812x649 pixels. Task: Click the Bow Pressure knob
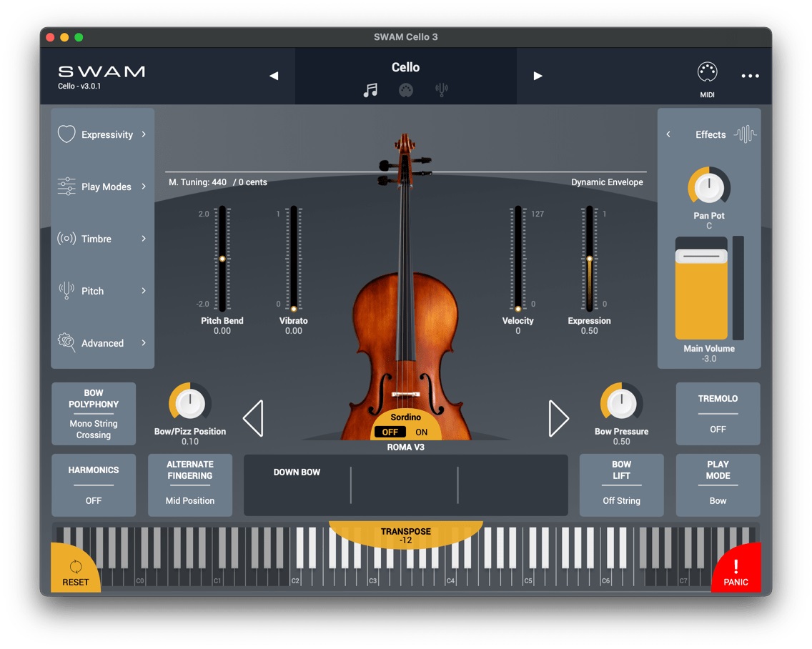pos(621,404)
